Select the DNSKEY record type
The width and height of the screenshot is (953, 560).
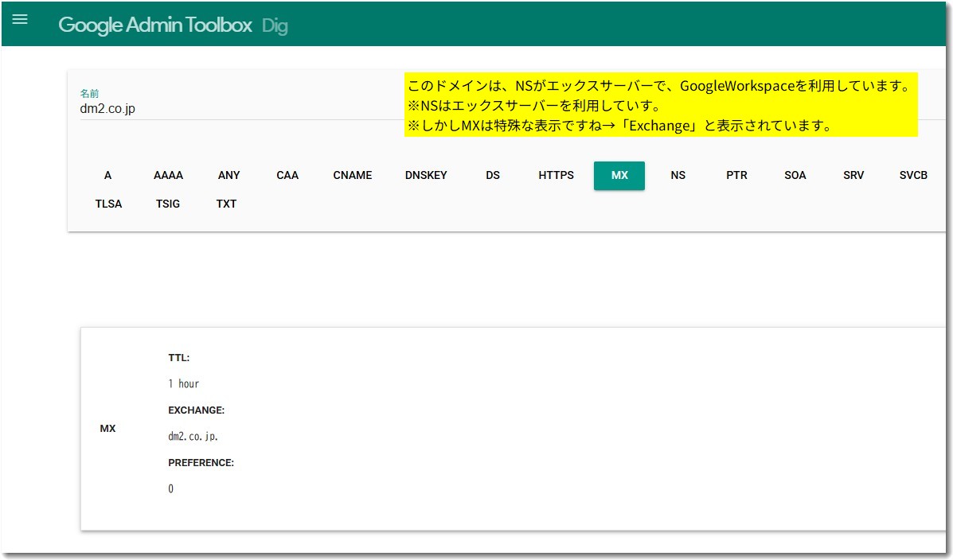(x=426, y=175)
